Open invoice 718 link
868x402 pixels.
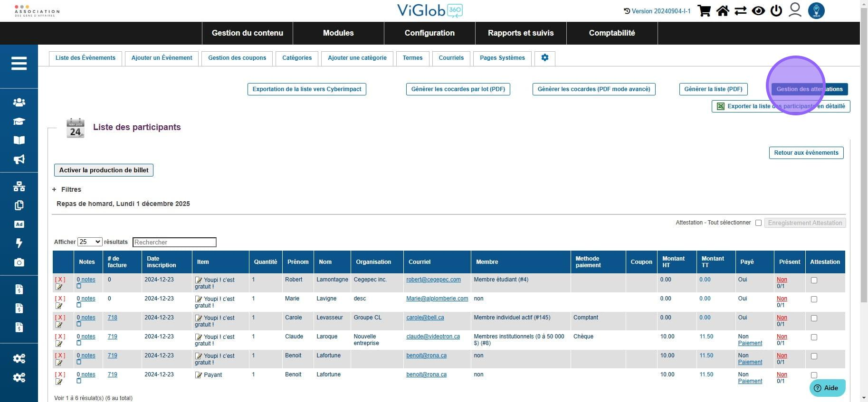[113, 318]
